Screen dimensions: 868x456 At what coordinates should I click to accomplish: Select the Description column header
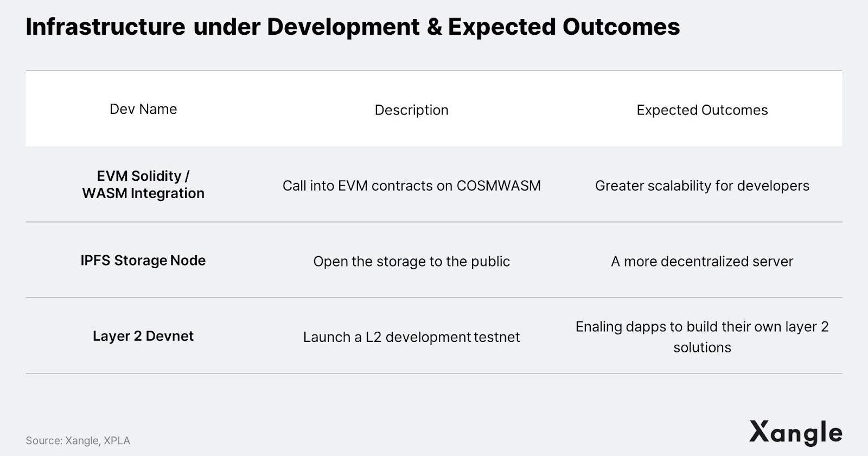coord(412,110)
